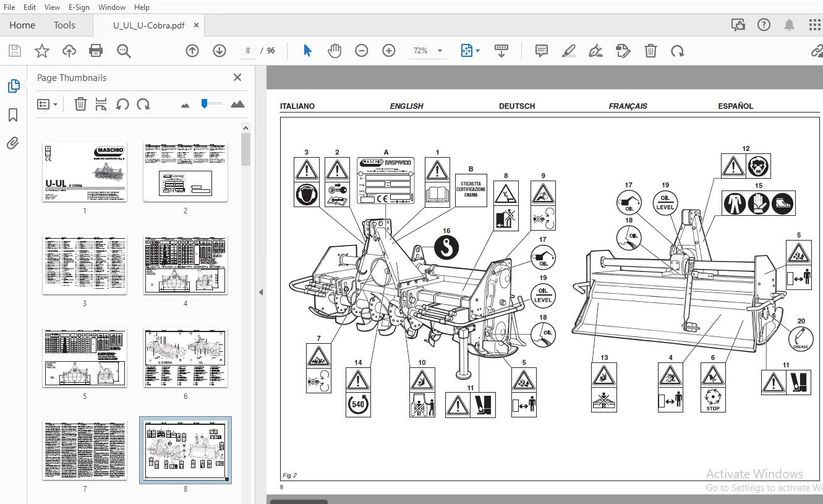The image size is (823, 504).
Task: Zoom in with the plus button
Action: pos(389,51)
